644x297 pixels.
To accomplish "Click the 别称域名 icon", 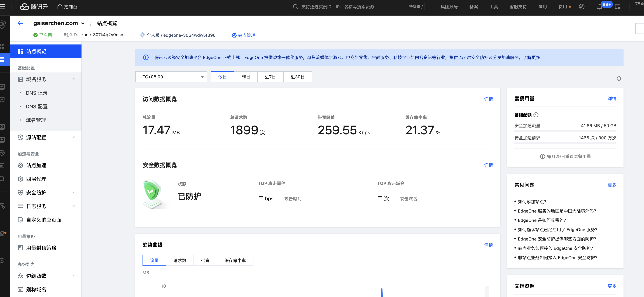I will tap(20, 289).
